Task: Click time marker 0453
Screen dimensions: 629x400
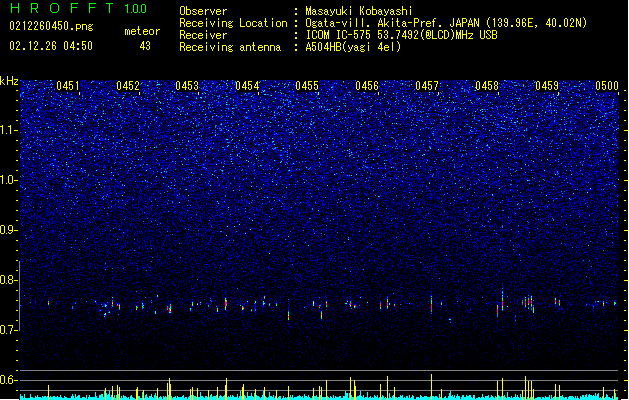Action: pos(187,86)
